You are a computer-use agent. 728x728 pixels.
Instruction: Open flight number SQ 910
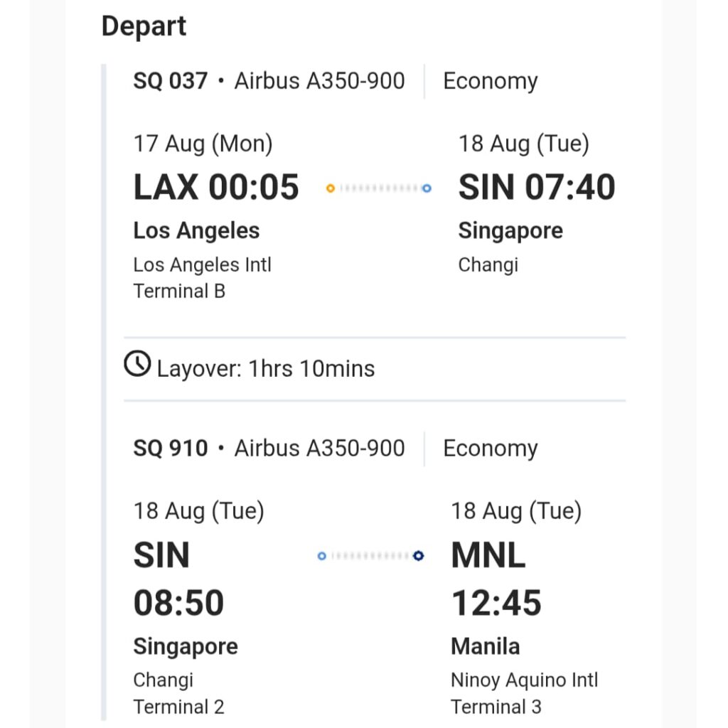(x=171, y=449)
